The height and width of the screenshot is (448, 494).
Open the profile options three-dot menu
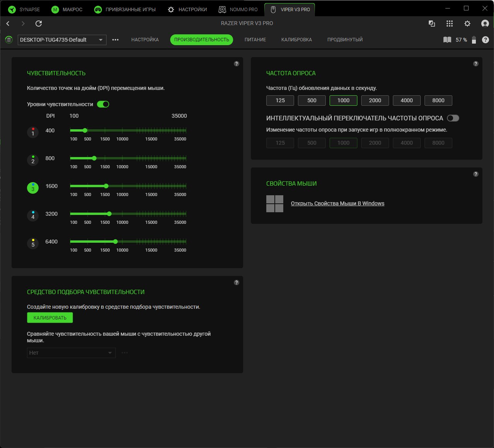tap(115, 40)
